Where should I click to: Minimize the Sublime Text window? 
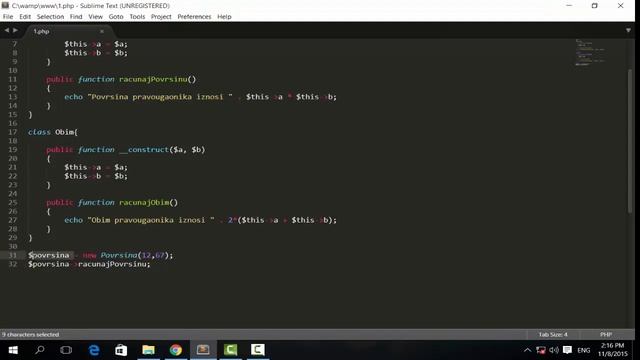569,6
